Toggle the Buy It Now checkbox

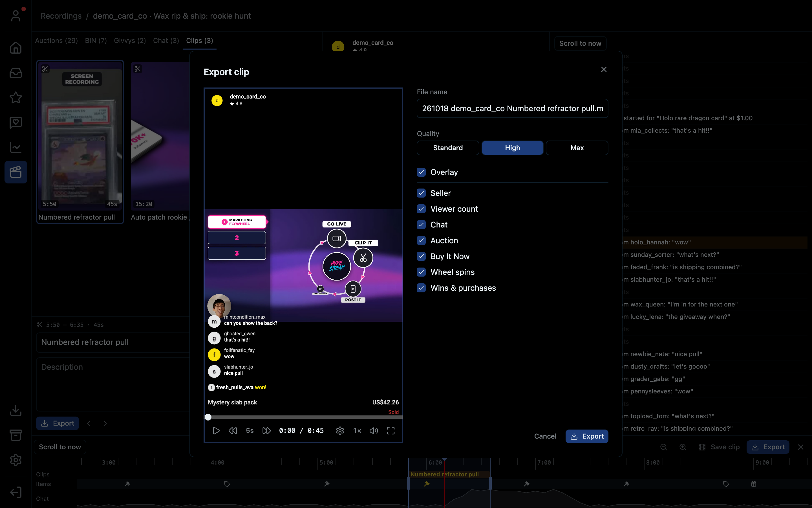click(421, 256)
